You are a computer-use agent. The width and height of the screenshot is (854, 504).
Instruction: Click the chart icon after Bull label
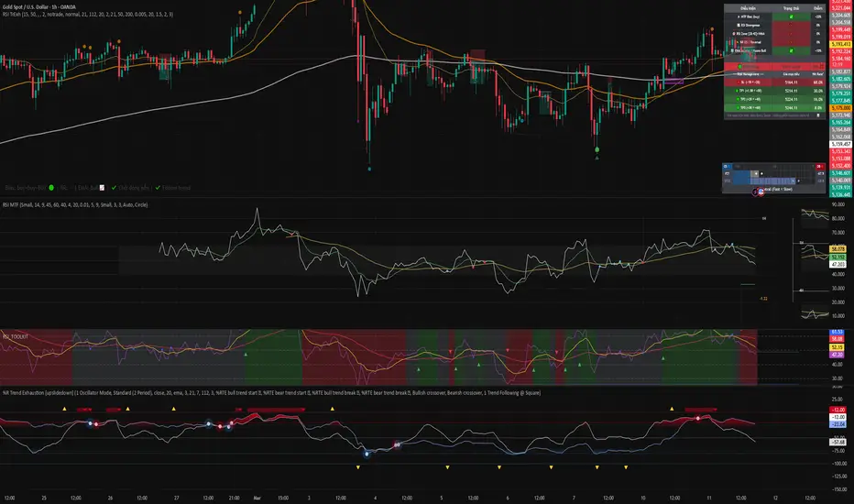102,188
